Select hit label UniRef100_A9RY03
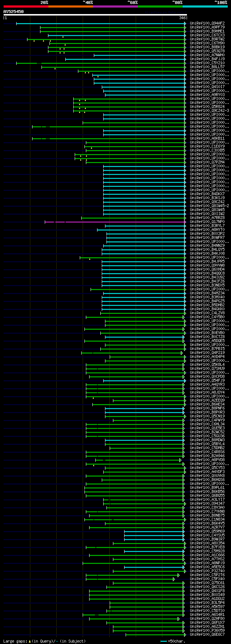 pyautogui.click(x=207, y=95)
